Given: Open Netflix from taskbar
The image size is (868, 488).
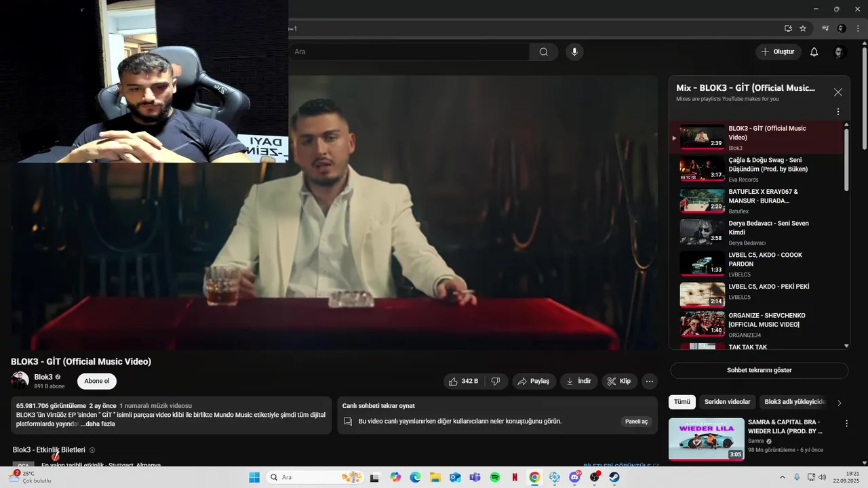Looking at the screenshot, I should point(515,477).
